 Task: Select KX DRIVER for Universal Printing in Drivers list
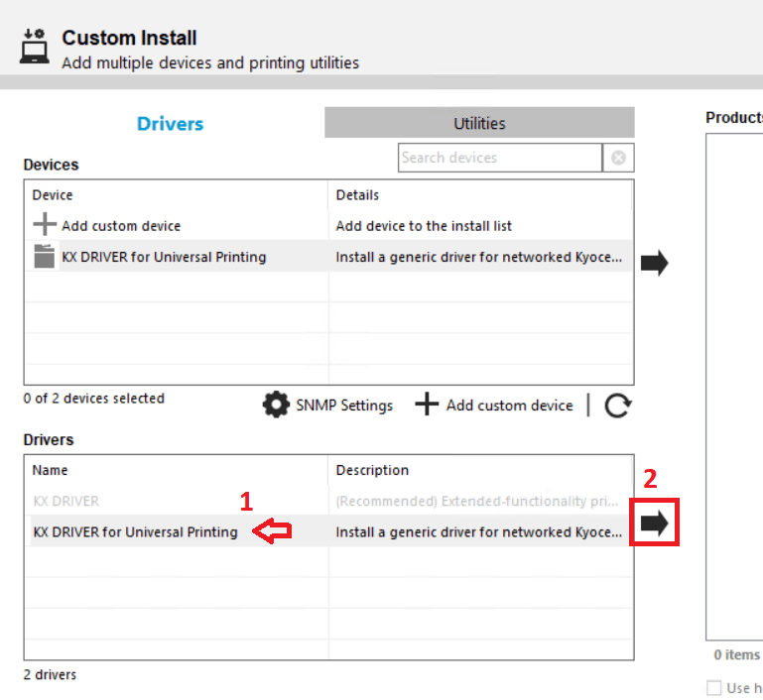tap(135, 532)
